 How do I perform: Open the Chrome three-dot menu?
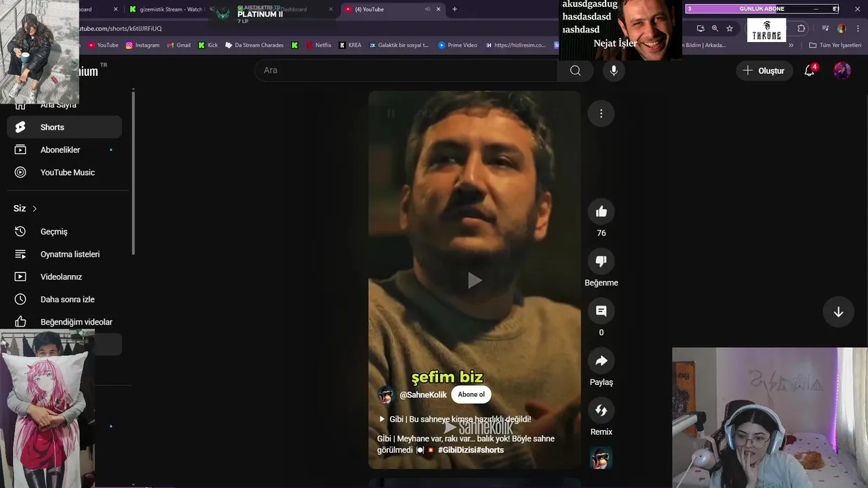coord(858,28)
